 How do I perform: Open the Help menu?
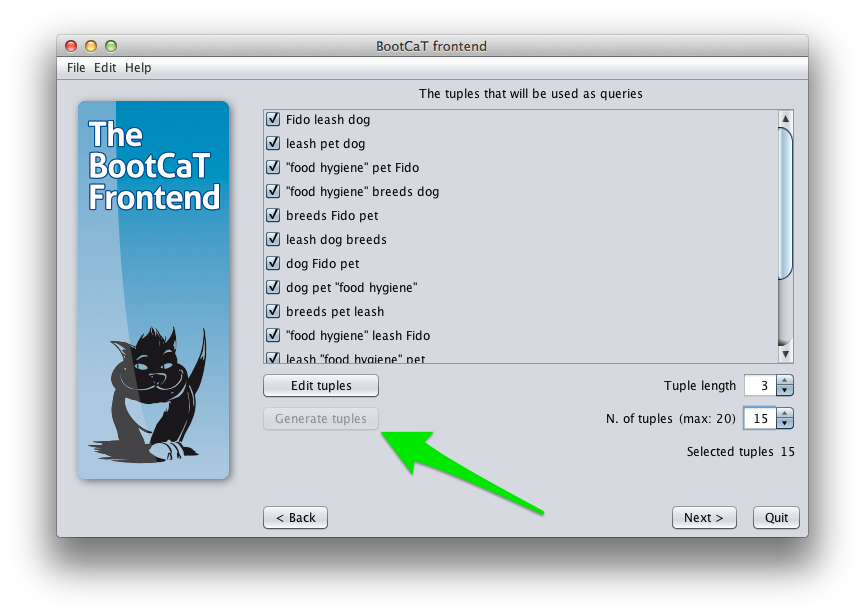[138, 68]
